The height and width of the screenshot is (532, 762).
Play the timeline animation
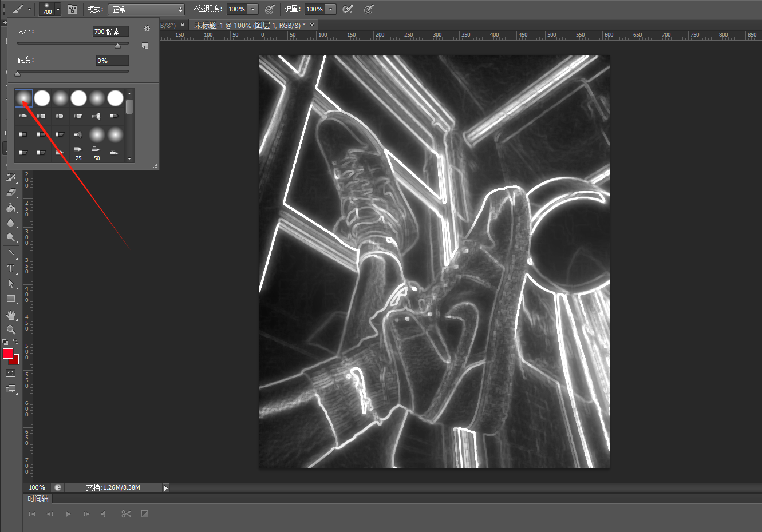68,514
